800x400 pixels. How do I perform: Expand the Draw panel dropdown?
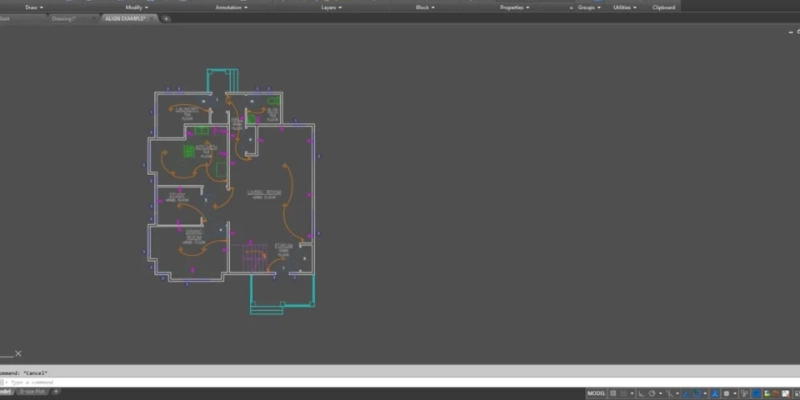34,8
